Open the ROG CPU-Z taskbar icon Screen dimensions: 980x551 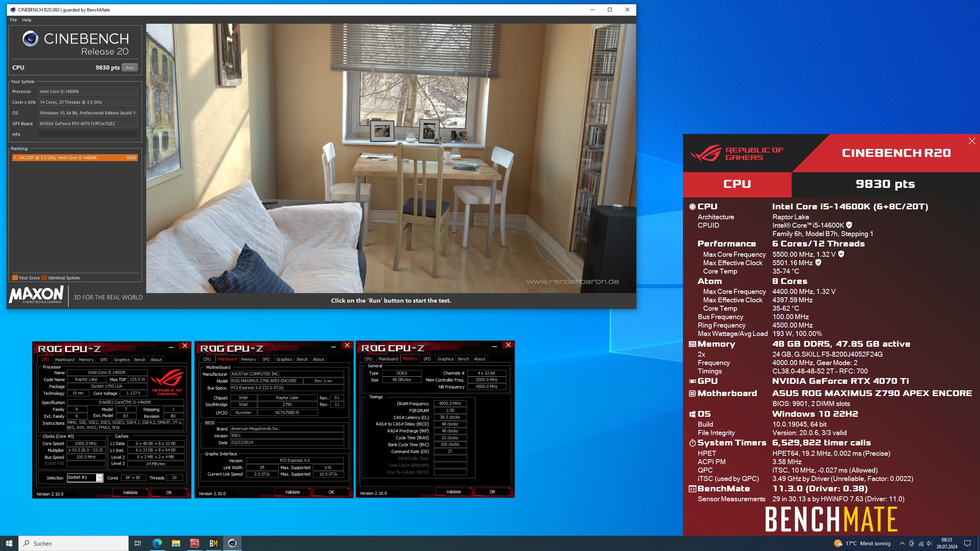(x=194, y=543)
